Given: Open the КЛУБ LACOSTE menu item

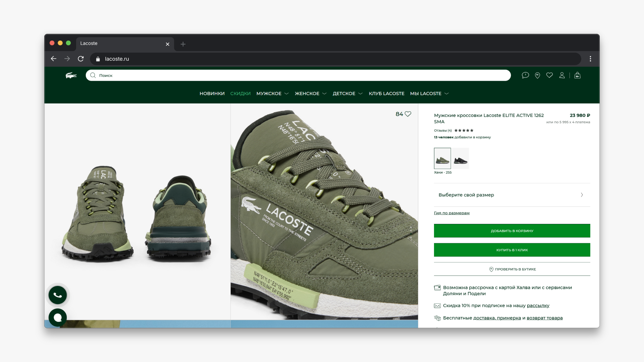Looking at the screenshot, I should pos(386,94).
